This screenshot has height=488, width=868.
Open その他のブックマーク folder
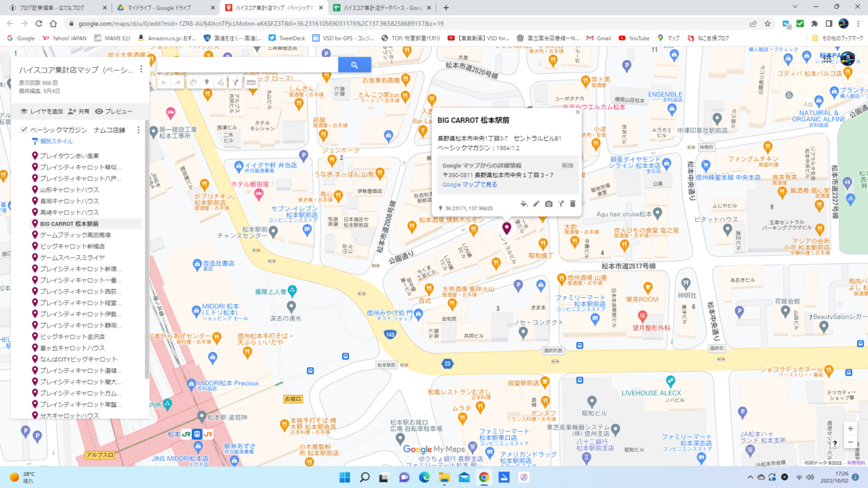tap(839, 38)
